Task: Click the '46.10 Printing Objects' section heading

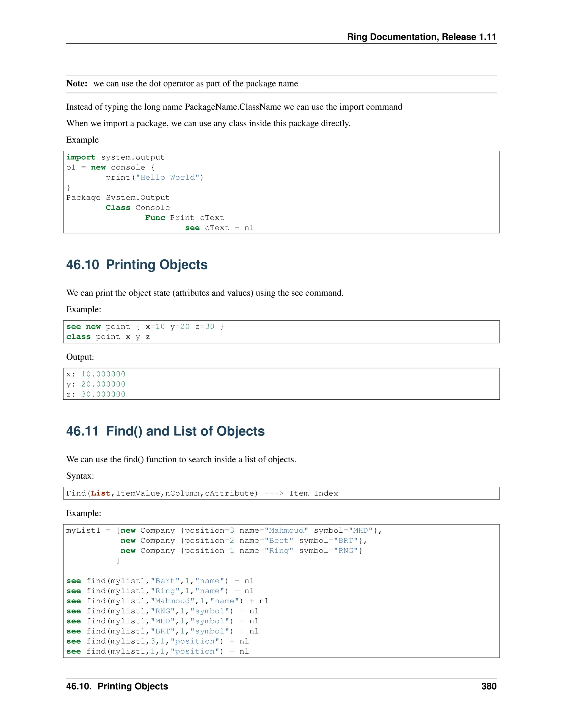Action: 137,265
